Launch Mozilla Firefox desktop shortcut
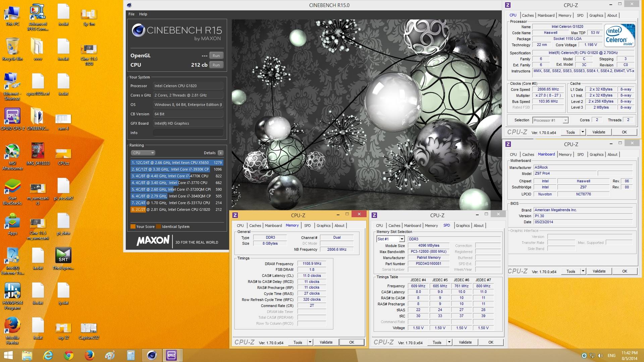The width and height of the screenshot is (644, 362). coord(12,331)
